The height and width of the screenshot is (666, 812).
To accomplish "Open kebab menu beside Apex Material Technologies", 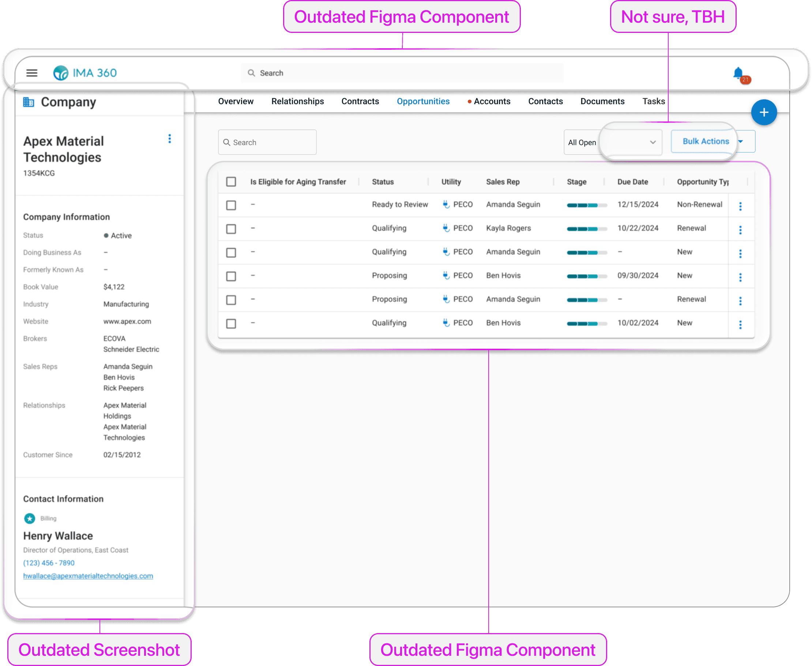I will 170,139.
